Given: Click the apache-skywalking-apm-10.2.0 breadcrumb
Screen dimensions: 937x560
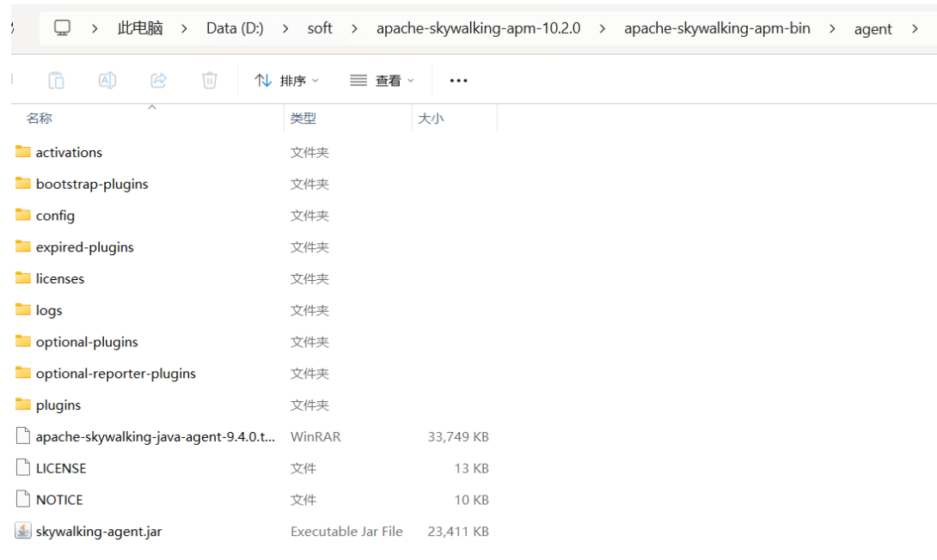Looking at the screenshot, I should click(x=478, y=28).
